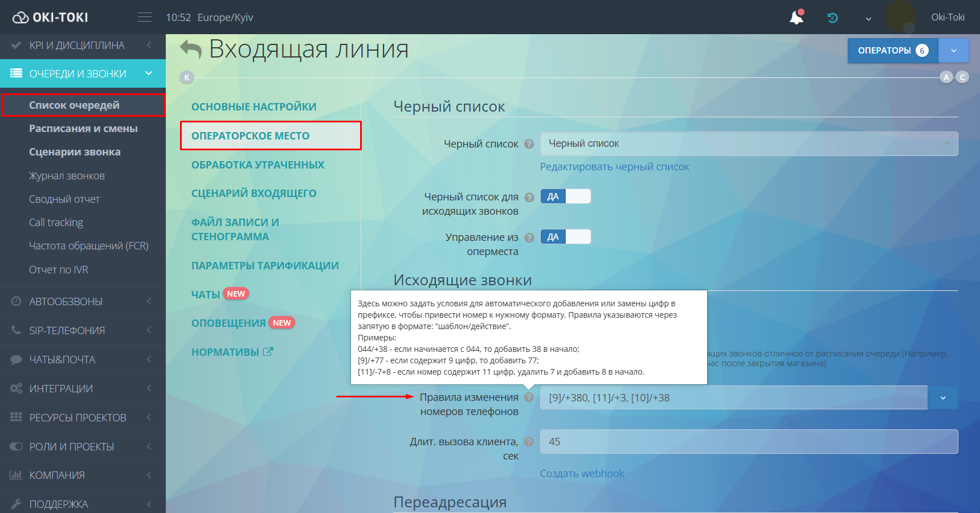Click the chat bubble icon next to ЧАТЫ&ПОЧТА
The image size is (980, 513).
17,359
